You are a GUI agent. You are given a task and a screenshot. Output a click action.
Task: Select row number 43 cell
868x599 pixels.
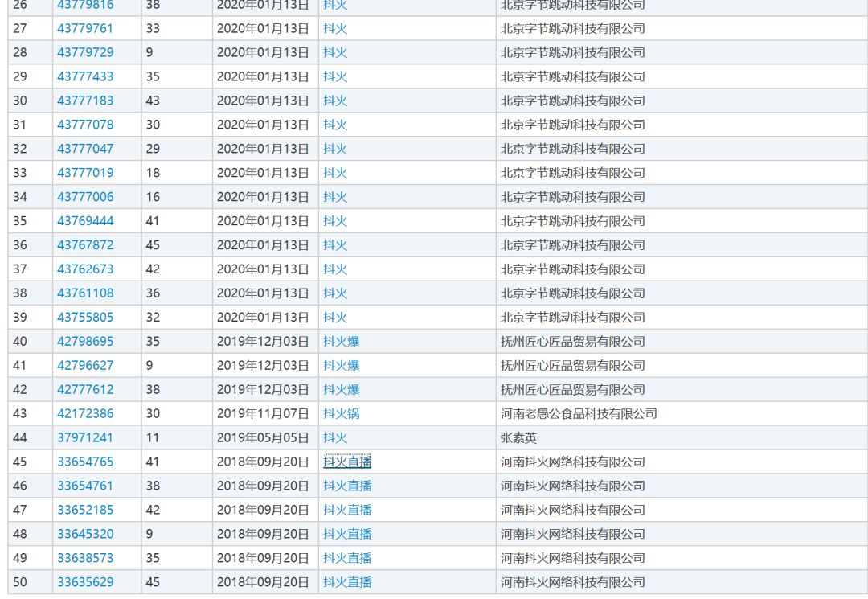click(31, 413)
